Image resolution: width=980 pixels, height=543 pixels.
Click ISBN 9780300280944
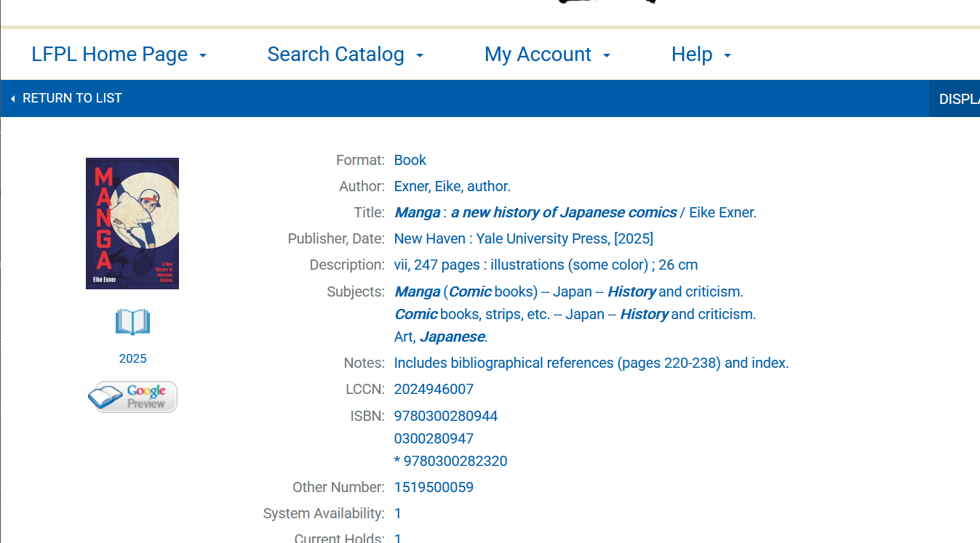point(446,417)
